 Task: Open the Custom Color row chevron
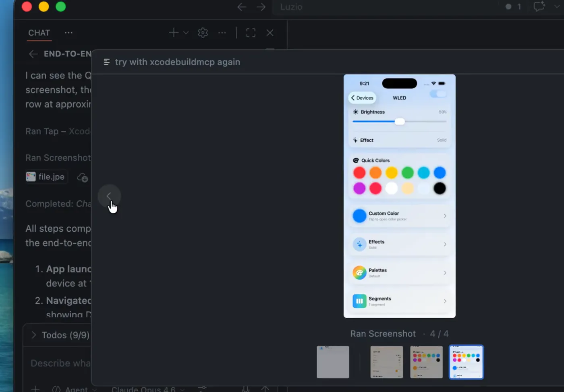(445, 216)
